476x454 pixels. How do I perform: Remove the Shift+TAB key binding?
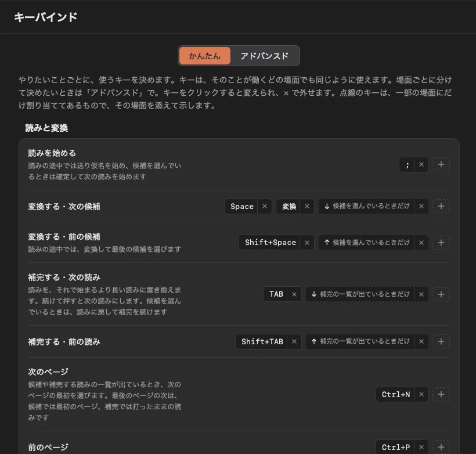pyautogui.click(x=294, y=341)
